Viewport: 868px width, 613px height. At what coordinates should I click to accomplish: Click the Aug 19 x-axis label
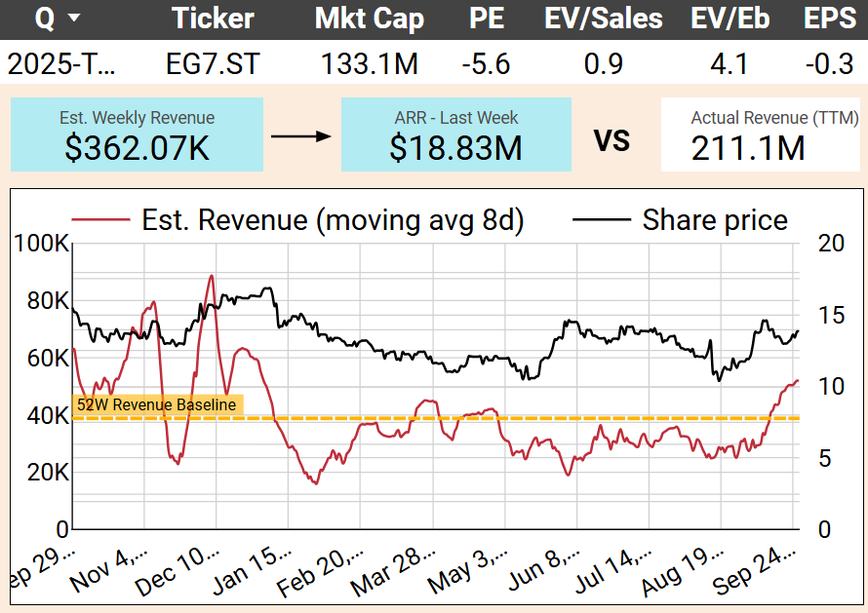[x=683, y=573]
